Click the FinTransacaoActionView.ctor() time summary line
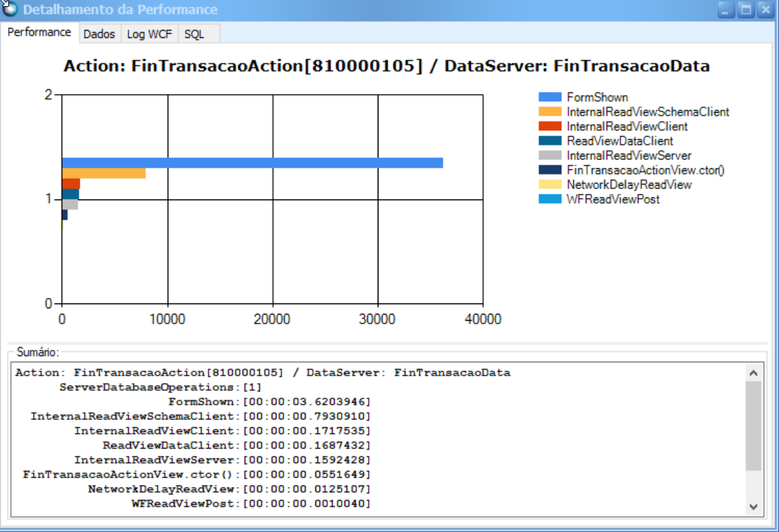This screenshot has height=532, width=779. click(197, 475)
